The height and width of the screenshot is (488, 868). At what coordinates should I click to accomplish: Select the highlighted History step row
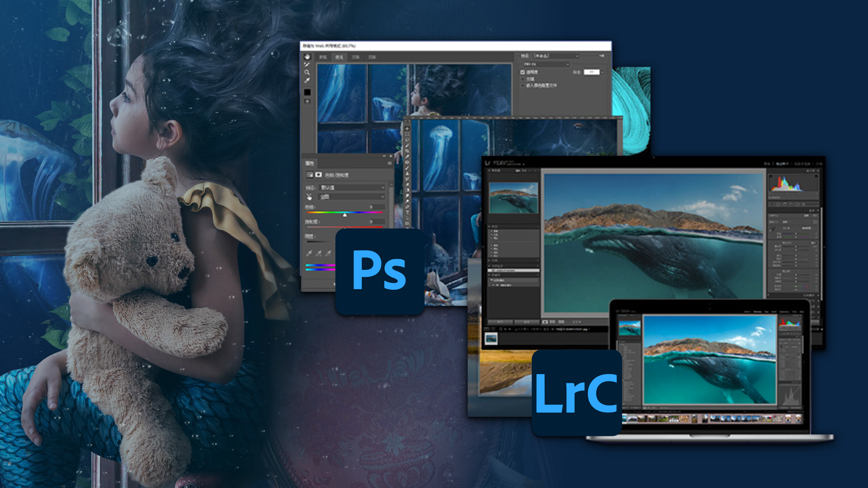click(x=513, y=270)
